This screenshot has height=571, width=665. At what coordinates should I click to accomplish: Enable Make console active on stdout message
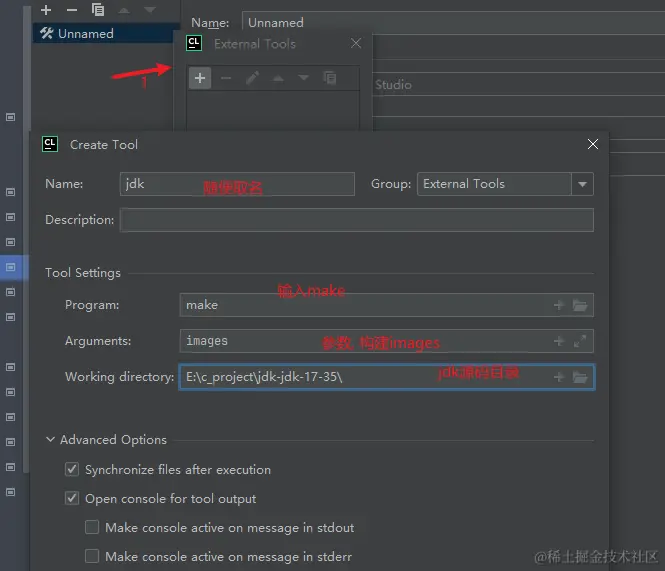coord(92,527)
